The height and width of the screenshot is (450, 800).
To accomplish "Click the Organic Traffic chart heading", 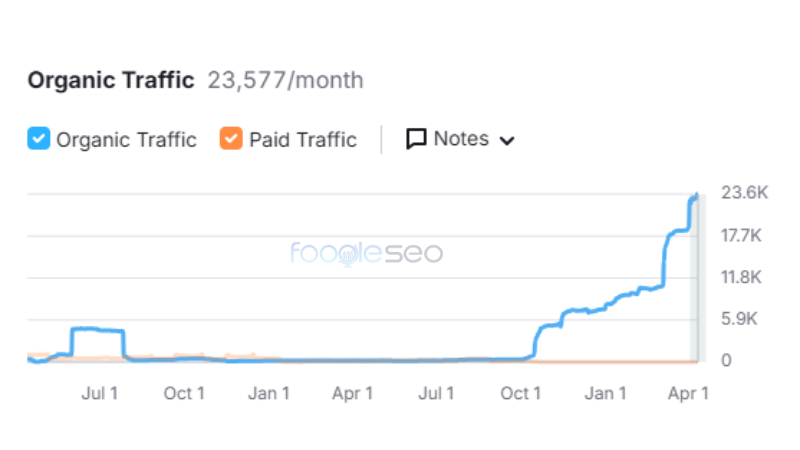I will [110, 80].
